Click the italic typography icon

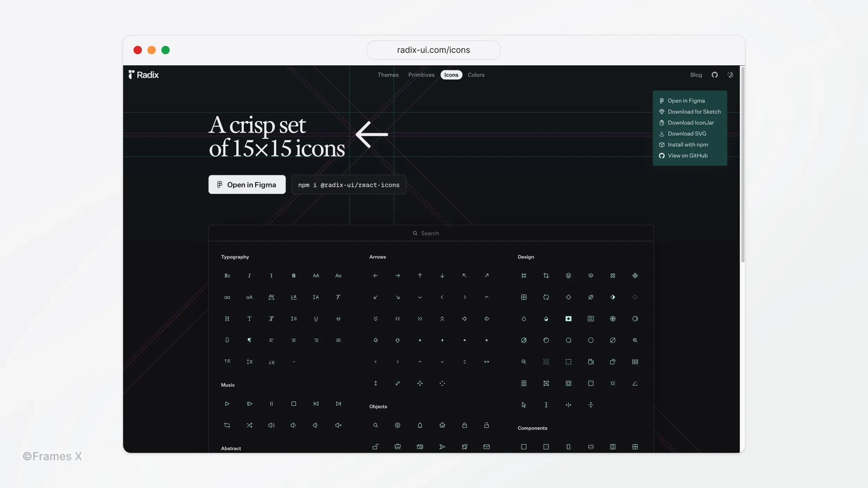250,275
